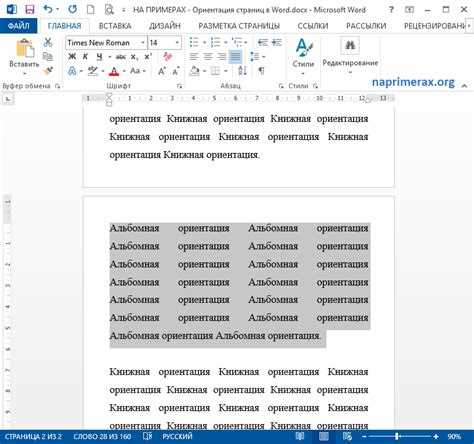Open borders dropdown arrow
This screenshot has width=474, height=444.
(226, 71)
